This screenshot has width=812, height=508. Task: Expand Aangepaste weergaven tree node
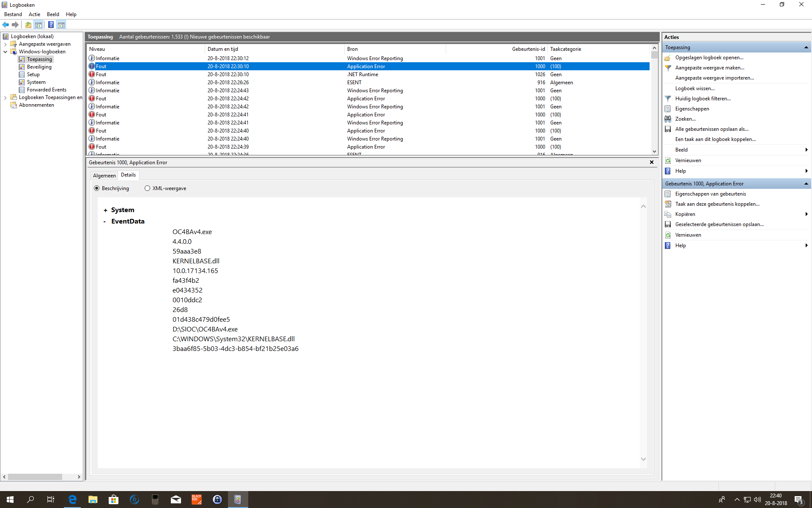click(x=5, y=44)
